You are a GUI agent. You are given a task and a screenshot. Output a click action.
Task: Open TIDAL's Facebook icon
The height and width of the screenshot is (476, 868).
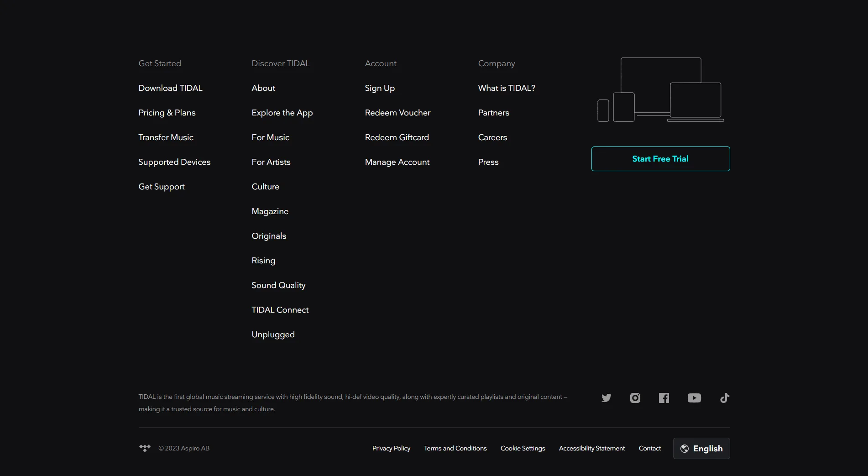pos(664,398)
